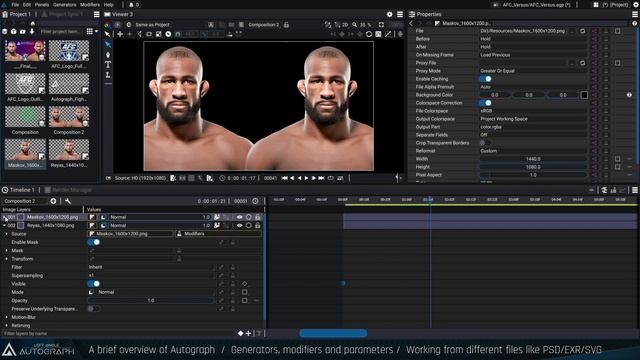Open the timeline wrench settings
The height and width of the screenshot is (360, 640).
[x=68, y=201]
